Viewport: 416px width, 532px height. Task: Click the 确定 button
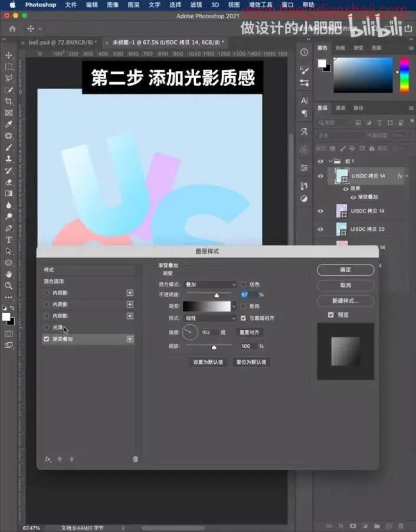tap(345, 270)
